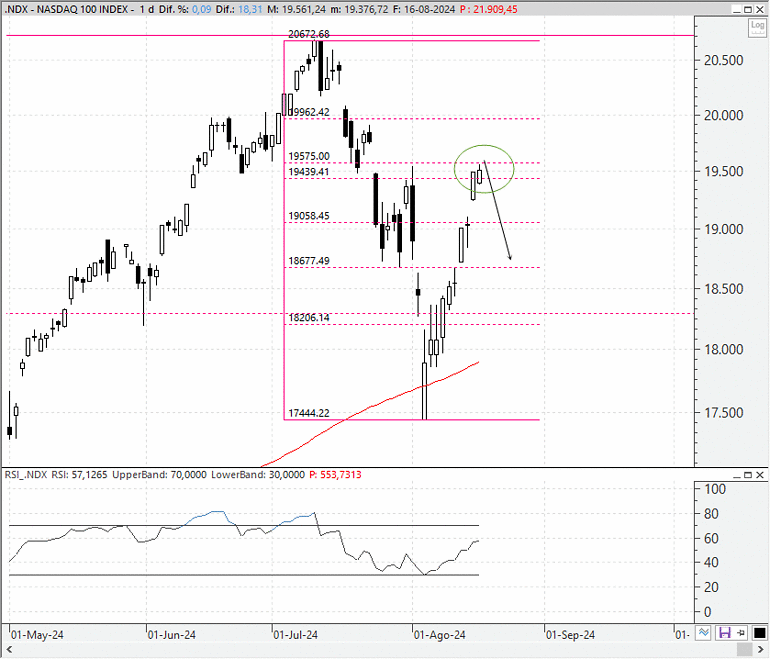The image size is (770, 659).
Task: Toggle the Log scale button
Action: 757,27
